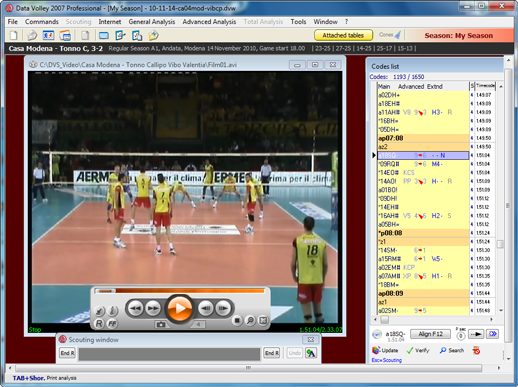518x387 pixels.
Task: Click the grey document toolbar icon
Action: tap(85, 35)
